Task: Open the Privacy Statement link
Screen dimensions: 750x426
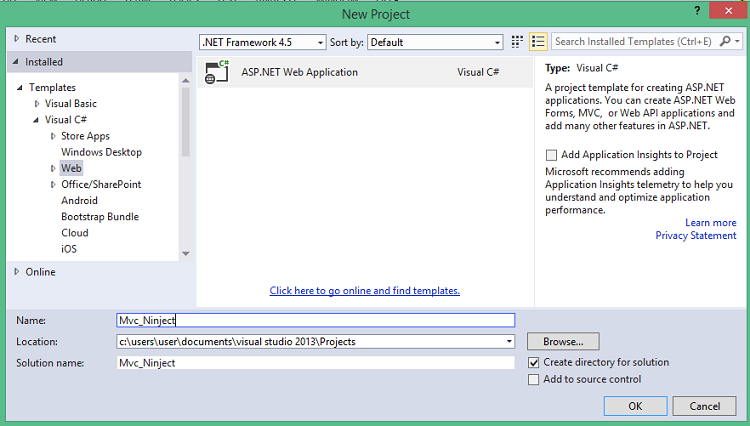Action: [695, 236]
